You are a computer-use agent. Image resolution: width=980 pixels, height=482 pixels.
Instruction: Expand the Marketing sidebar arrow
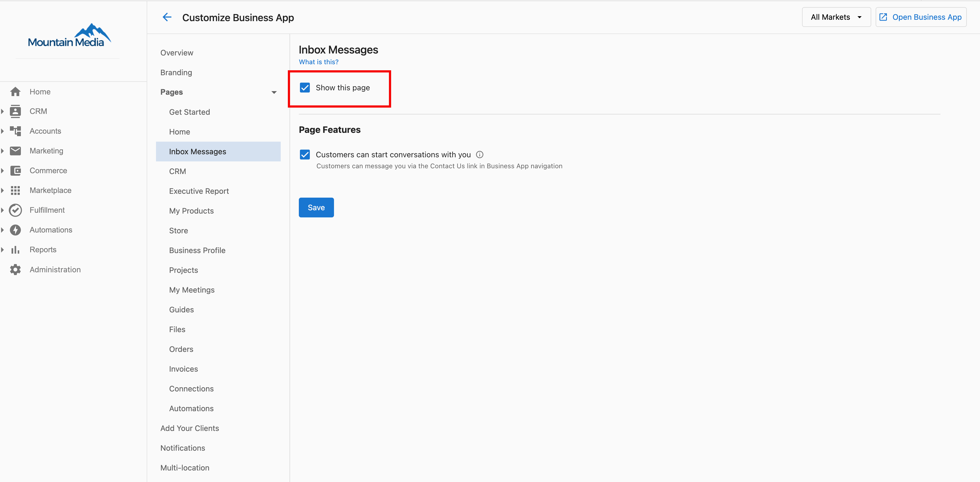pyautogui.click(x=3, y=151)
